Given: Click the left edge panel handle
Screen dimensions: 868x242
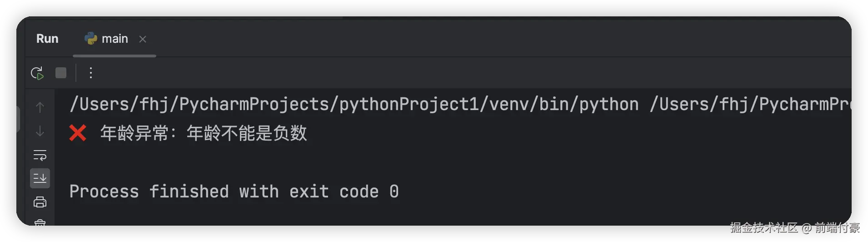Looking at the screenshot, I should coord(18,119).
